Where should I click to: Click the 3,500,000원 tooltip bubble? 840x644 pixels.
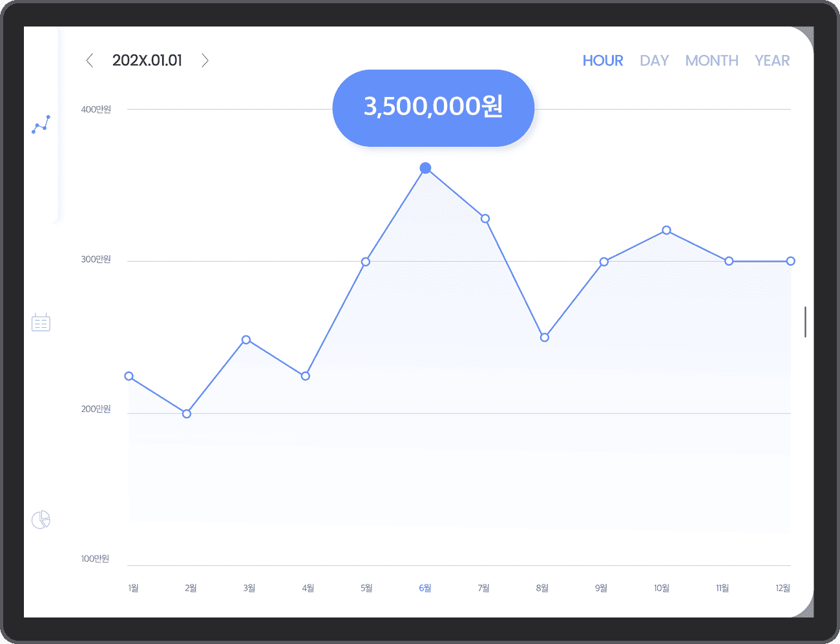tap(433, 107)
